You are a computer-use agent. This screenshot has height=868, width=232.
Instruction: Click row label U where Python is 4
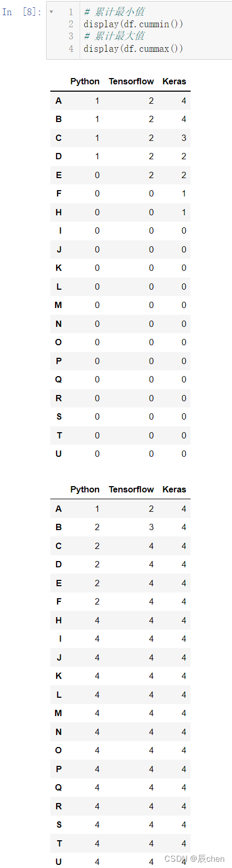[x=59, y=862]
